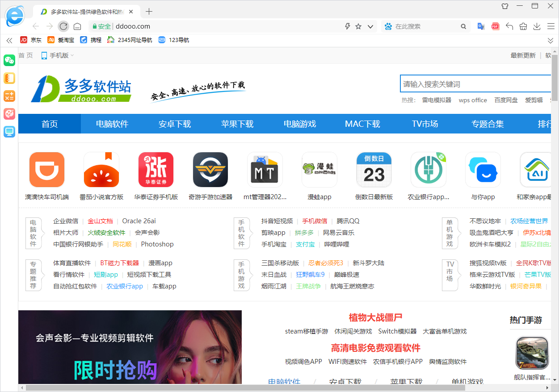Image resolution: width=559 pixels, height=392 pixels.
Task: Open the WeChat sidebar icon
Action: [9, 60]
